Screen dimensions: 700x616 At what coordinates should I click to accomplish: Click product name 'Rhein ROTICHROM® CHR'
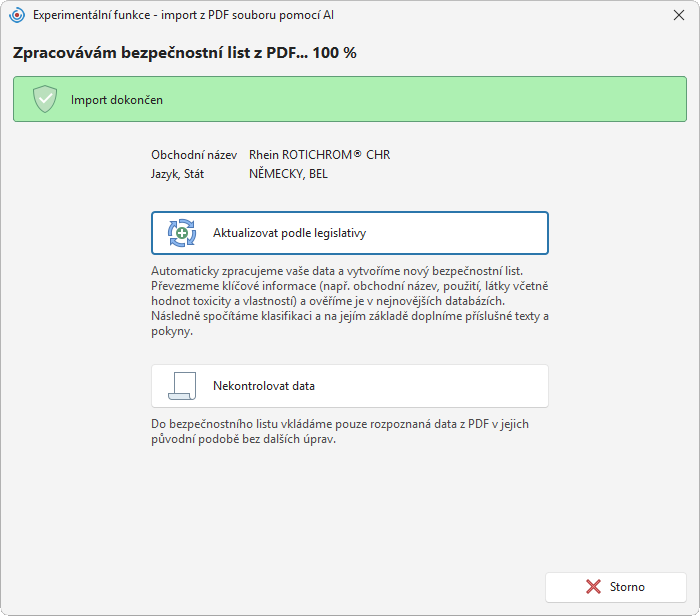click(x=320, y=155)
